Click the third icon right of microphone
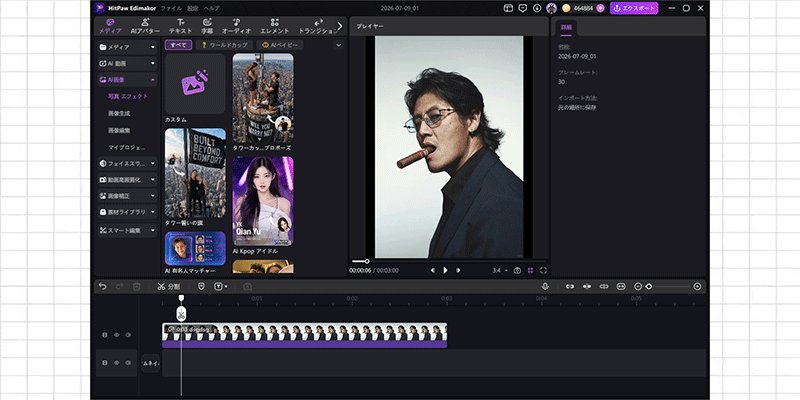Screen dimensions: 800x400 (x=604, y=286)
